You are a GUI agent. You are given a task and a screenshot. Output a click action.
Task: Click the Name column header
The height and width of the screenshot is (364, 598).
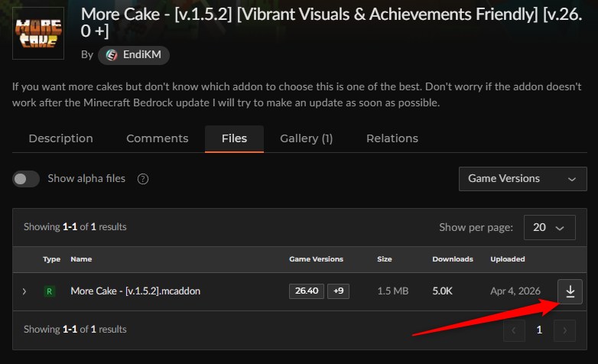[81, 259]
